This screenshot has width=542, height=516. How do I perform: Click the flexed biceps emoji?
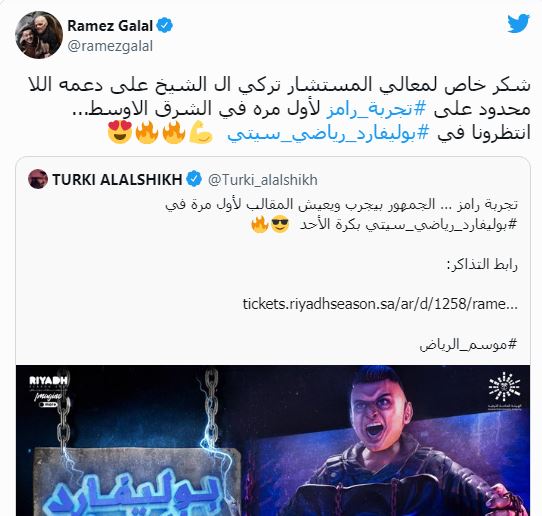pyautogui.click(x=201, y=132)
